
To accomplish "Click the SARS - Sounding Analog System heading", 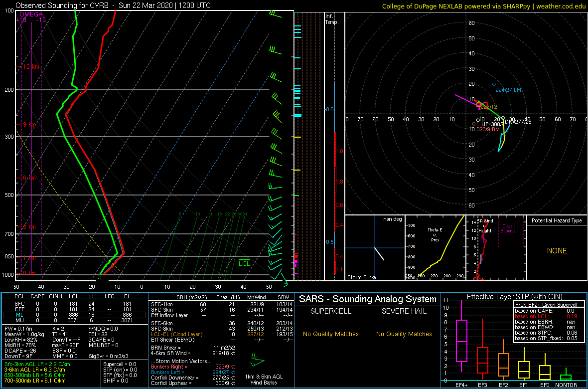I will pyautogui.click(x=368, y=300).
